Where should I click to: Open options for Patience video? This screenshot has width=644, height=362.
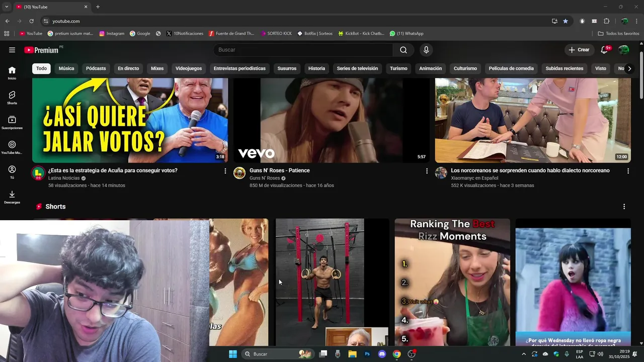427,171
